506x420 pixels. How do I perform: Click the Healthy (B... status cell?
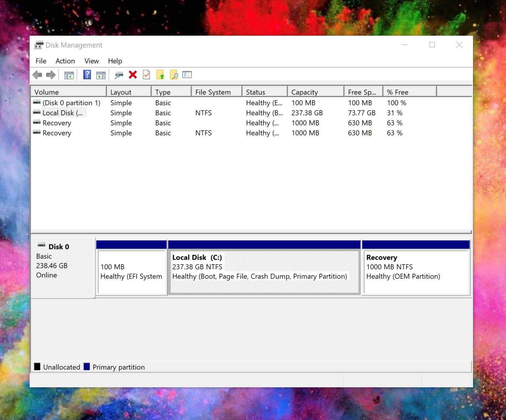pos(264,113)
